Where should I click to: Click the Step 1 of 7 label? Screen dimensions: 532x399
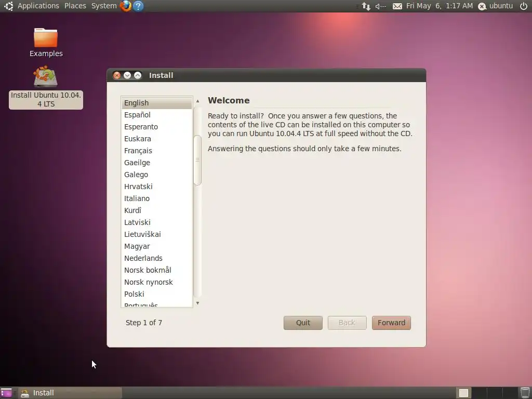point(144,323)
